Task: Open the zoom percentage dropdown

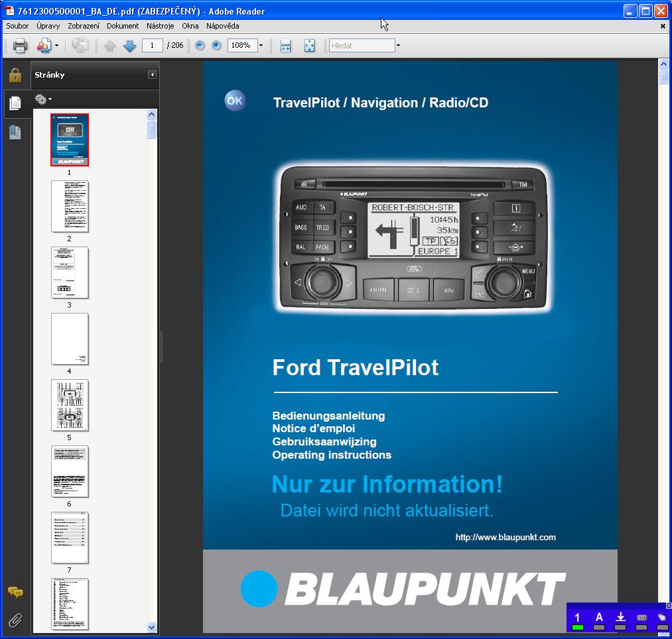Action: tap(261, 46)
